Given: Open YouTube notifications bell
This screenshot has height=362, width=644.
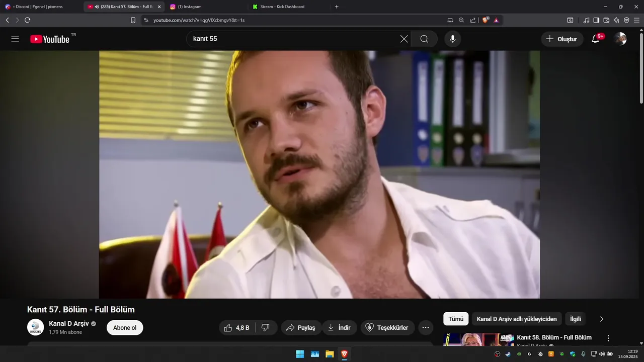Looking at the screenshot, I should coord(596,39).
